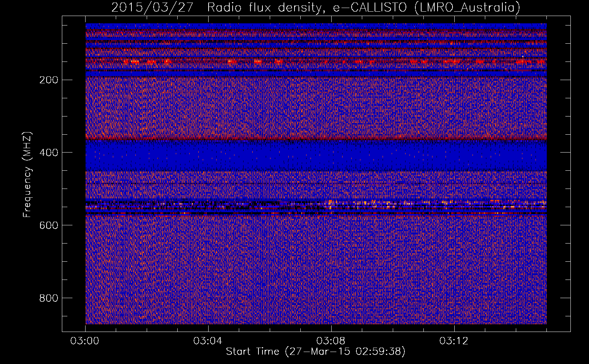Image resolution: width=589 pixels, height=364 pixels.
Task: Click the 'Start Time (27-Mar-15 02:59:38)' label
Action: coord(316,352)
